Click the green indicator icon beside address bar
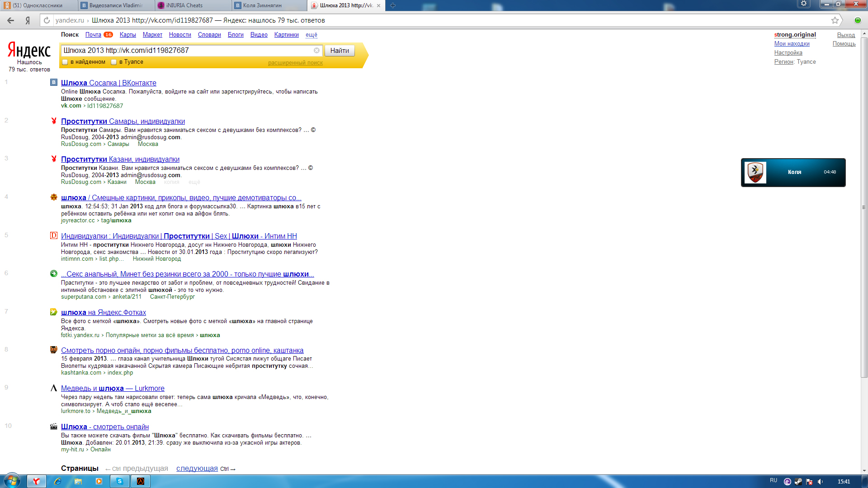868x488 pixels. [858, 20]
